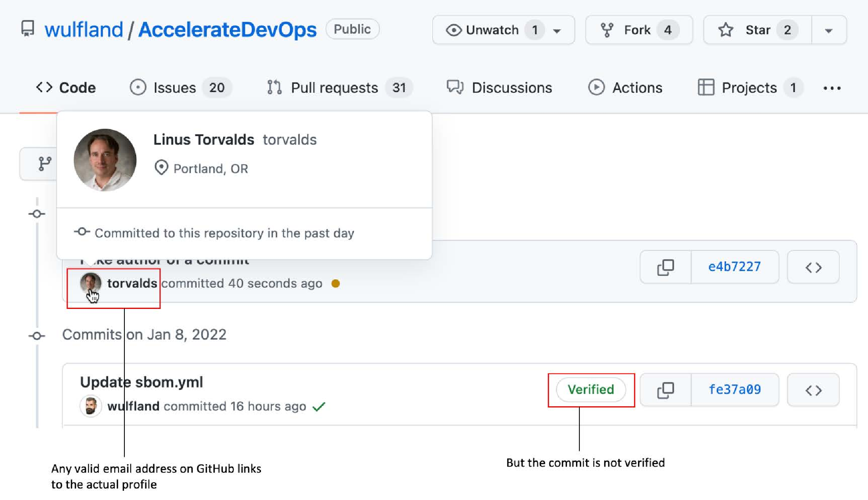Open commit fe37a09
This screenshot has height=500, width=868.
(735, 390)
